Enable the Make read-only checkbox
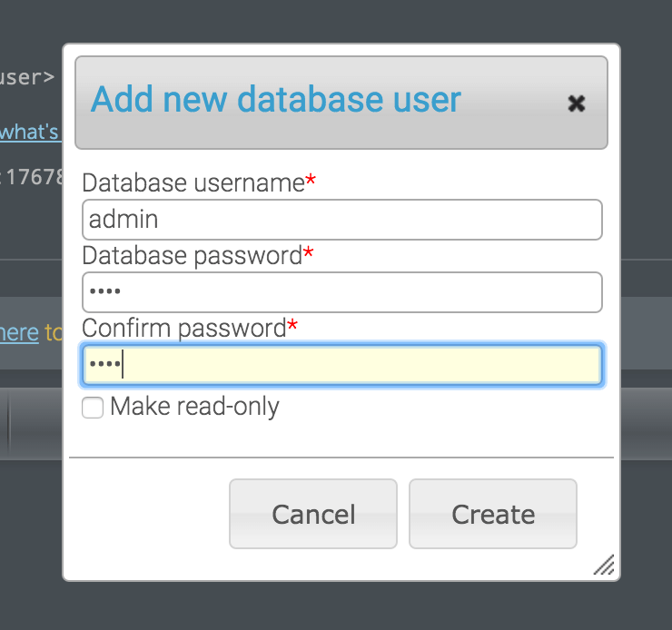This screenshot has height=630, width=672. click(93, 407)
